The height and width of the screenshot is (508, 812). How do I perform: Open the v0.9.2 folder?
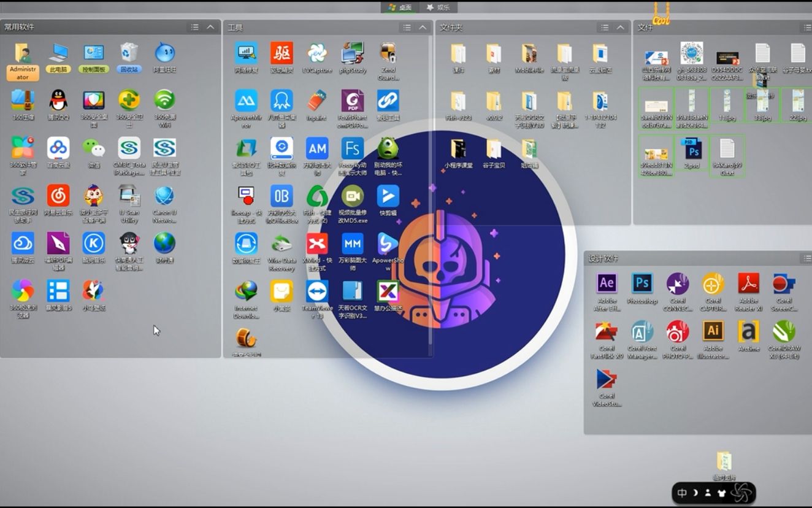(494, 101)
